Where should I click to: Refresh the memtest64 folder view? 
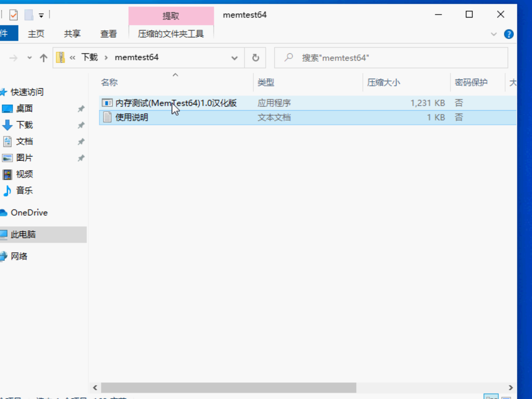click(x=255, y=58)
